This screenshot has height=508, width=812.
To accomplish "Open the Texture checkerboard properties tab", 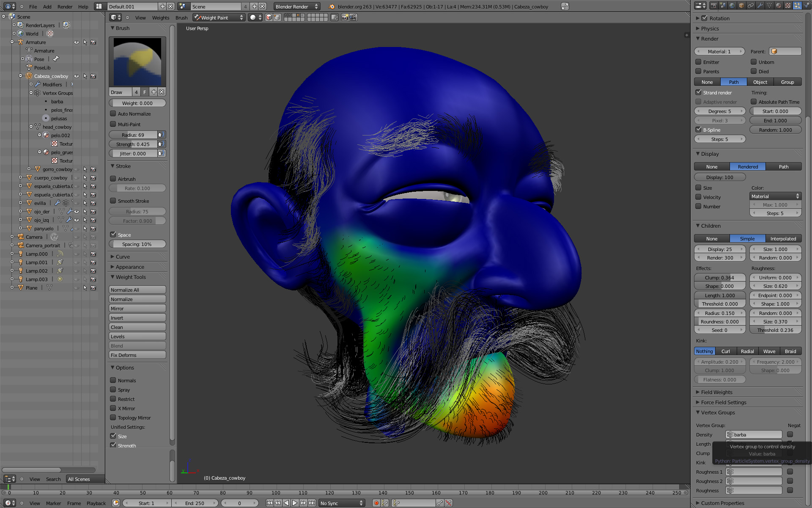I will (x=788, y=6).
